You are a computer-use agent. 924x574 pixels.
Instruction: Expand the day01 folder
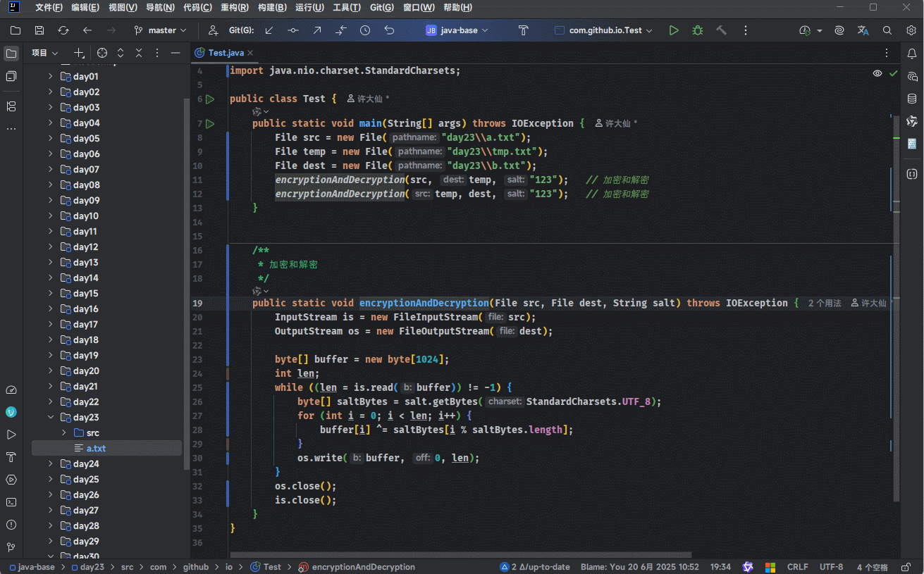tap(50, 77)
